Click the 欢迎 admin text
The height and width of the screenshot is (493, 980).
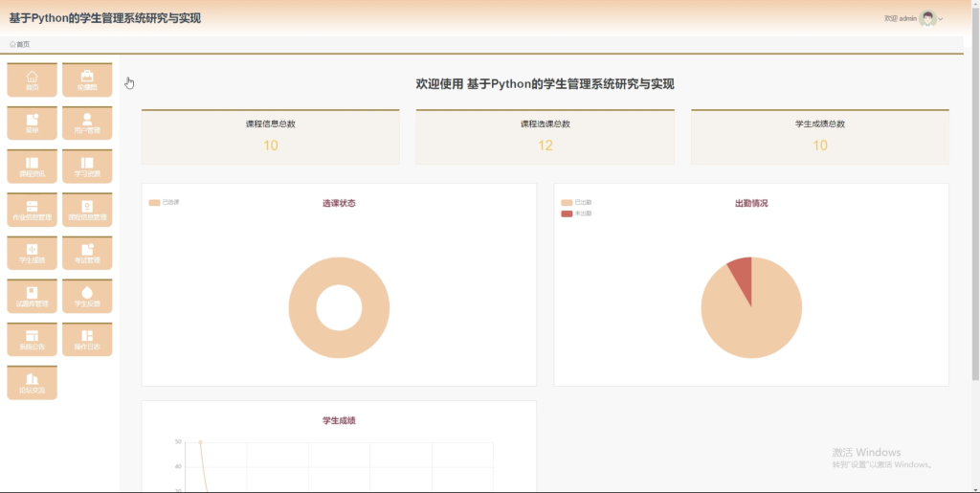point(901,19)
